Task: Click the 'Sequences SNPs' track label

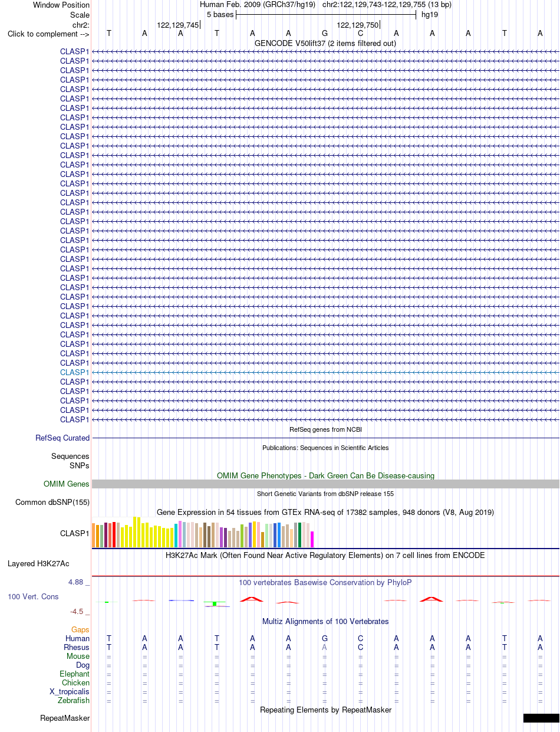Action: pyautogui.click(x=71, y=461)
